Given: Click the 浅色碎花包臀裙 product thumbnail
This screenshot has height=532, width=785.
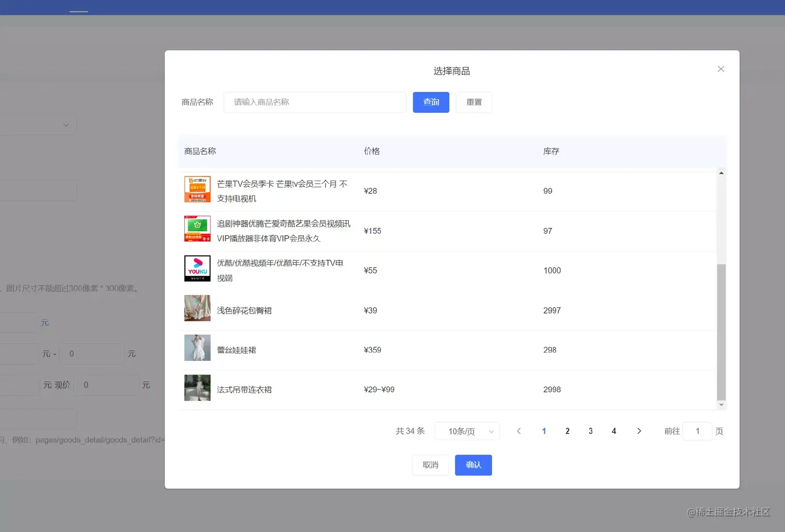Looking at the screenshot, I should tap(197, 308).
